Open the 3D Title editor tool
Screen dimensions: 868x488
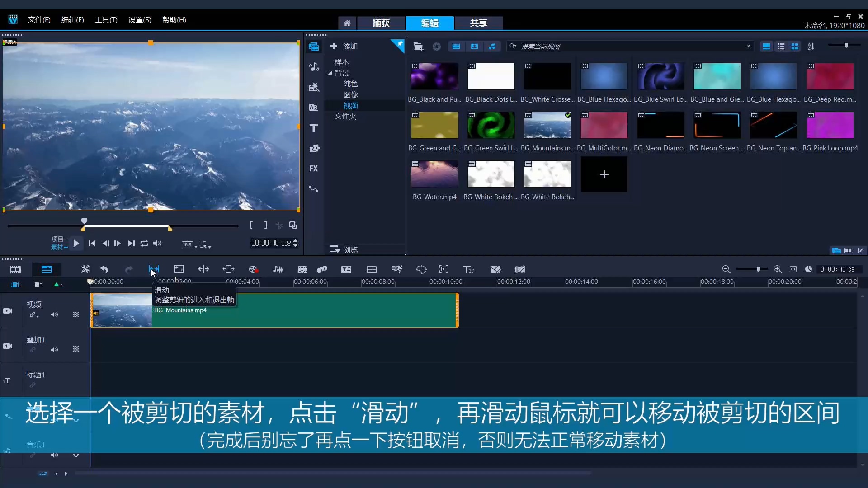(468, 269)
